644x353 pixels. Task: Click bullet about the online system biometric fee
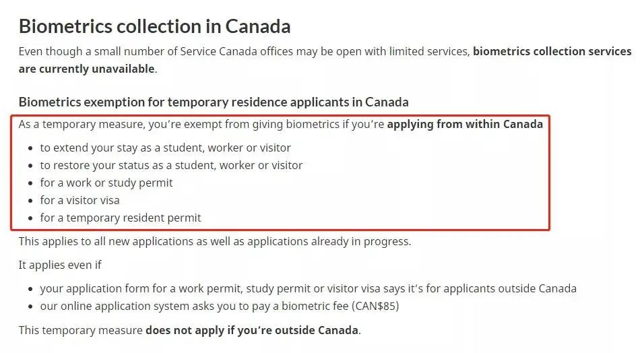220,306
